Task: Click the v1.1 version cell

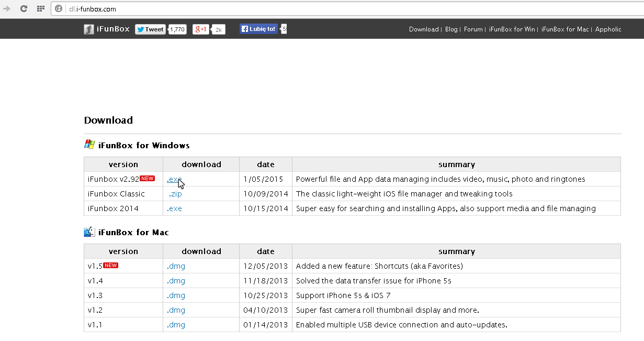Action: click(x=123, y=325)
